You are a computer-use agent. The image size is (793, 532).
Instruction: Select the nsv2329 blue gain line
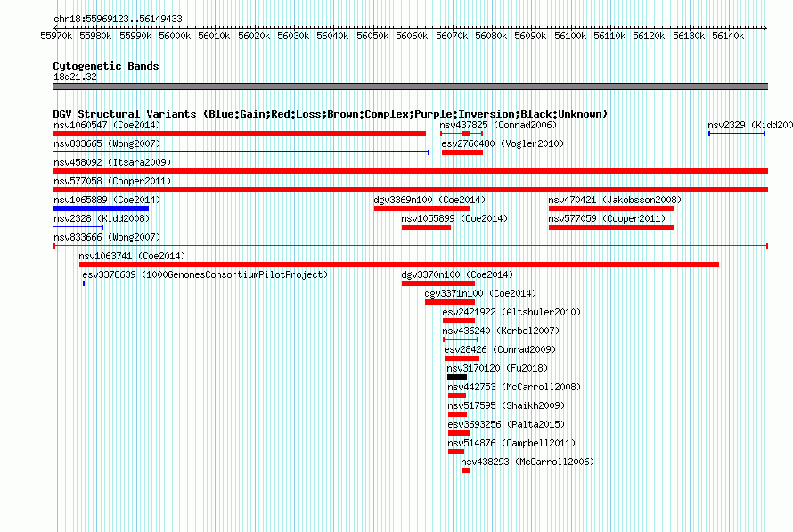(737, 134)
